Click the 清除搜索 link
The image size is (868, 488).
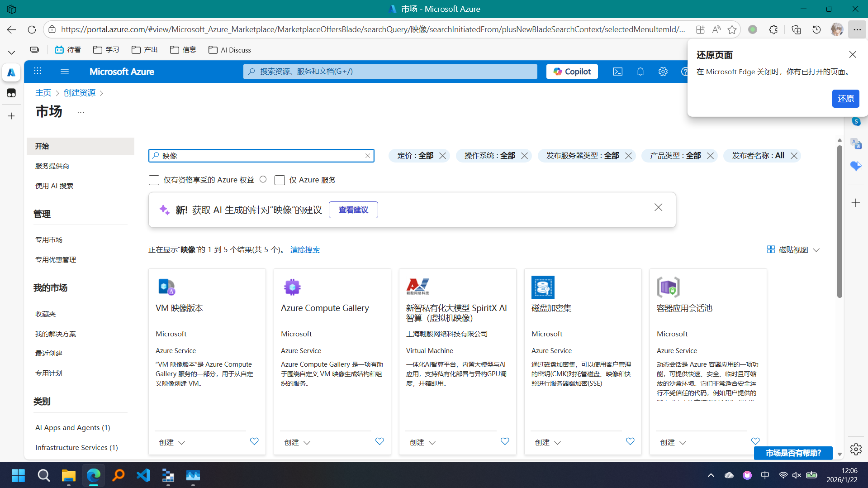(x=305, y=250)
